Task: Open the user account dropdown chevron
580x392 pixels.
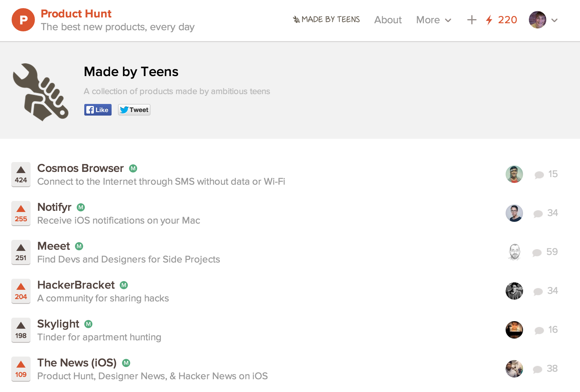Action: (554, 20)
